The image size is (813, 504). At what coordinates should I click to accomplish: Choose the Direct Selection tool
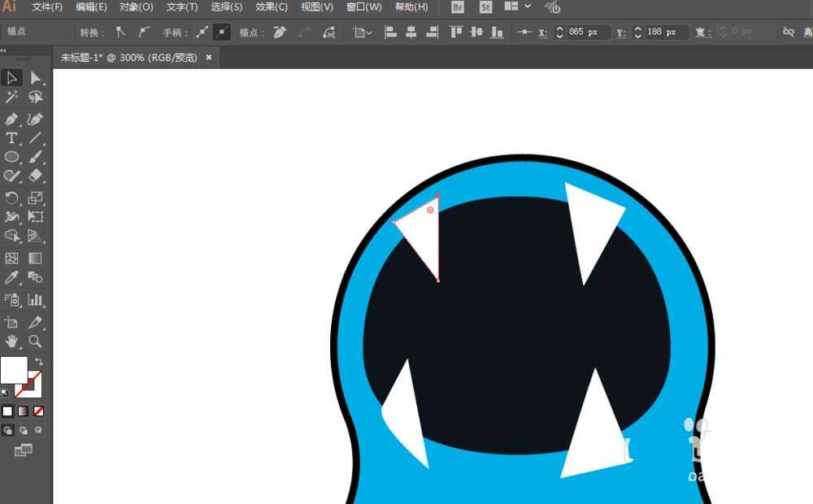(36, 78)
